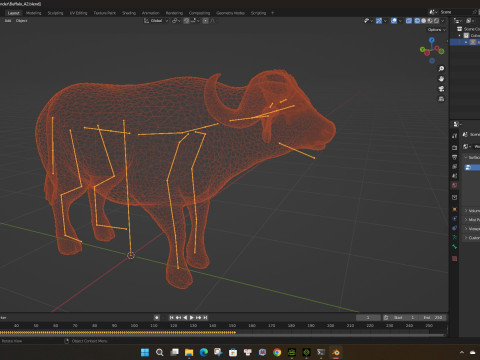Switch to the Sculpting workspace tab

coord(55,13)
